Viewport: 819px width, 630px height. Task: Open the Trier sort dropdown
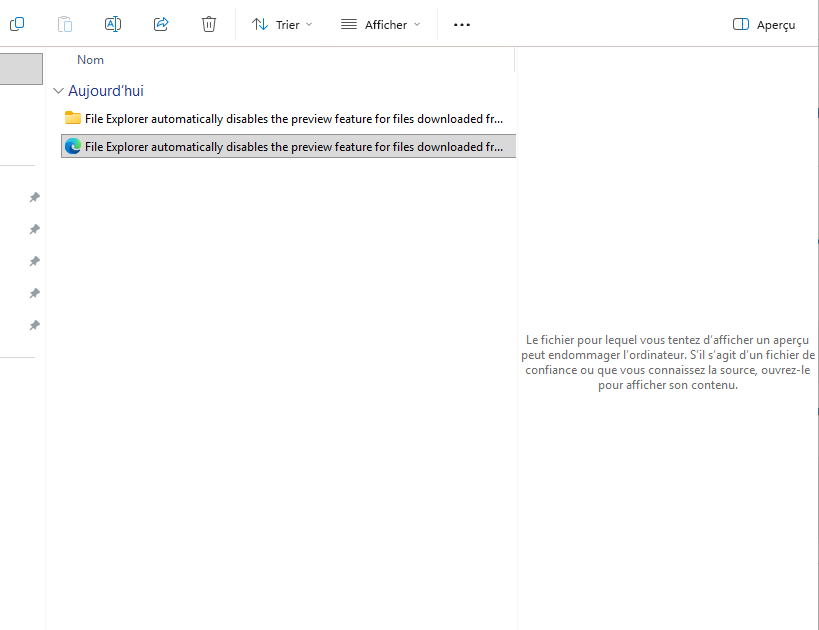[x=281, y=24]
